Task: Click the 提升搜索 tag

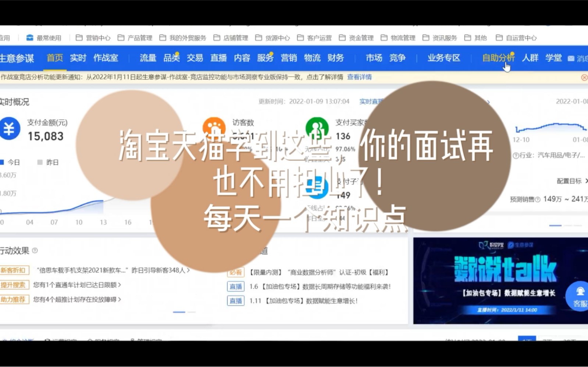Action: click(14, 285)
